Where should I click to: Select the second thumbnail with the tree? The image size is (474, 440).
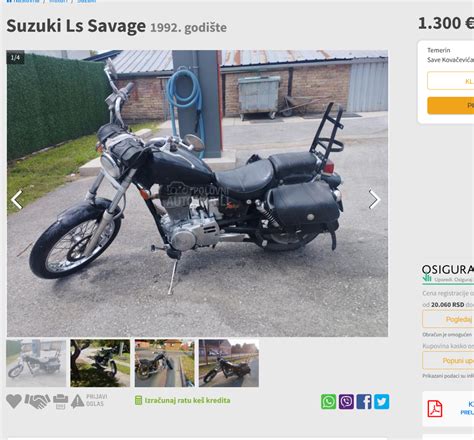coord(100,363)
